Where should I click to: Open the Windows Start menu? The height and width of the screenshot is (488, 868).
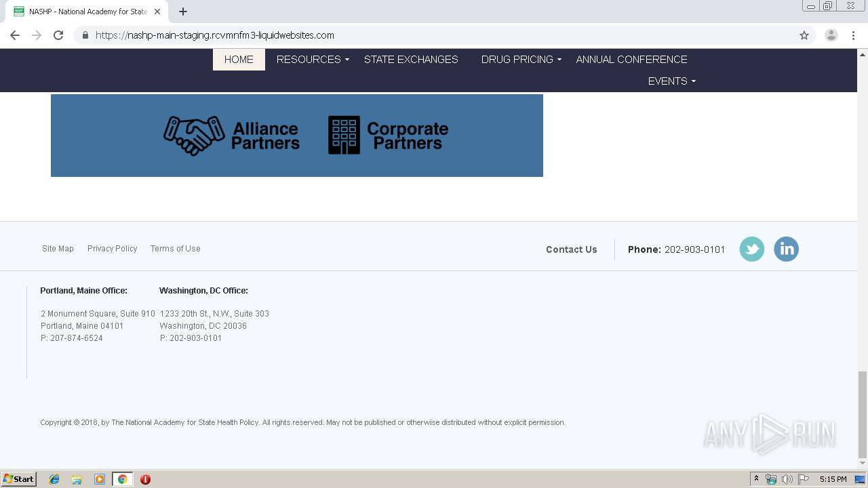[19, 479]
